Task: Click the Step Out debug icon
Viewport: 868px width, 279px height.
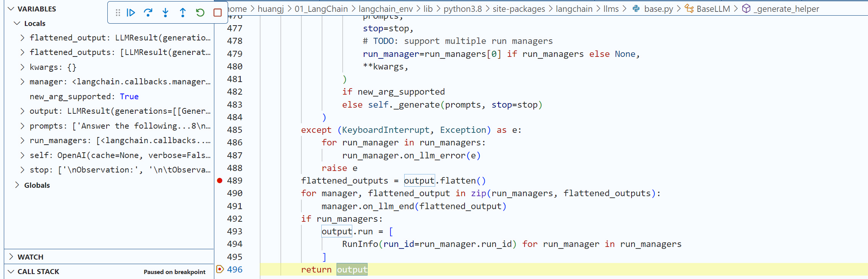Action: click(x=183, y=13)
